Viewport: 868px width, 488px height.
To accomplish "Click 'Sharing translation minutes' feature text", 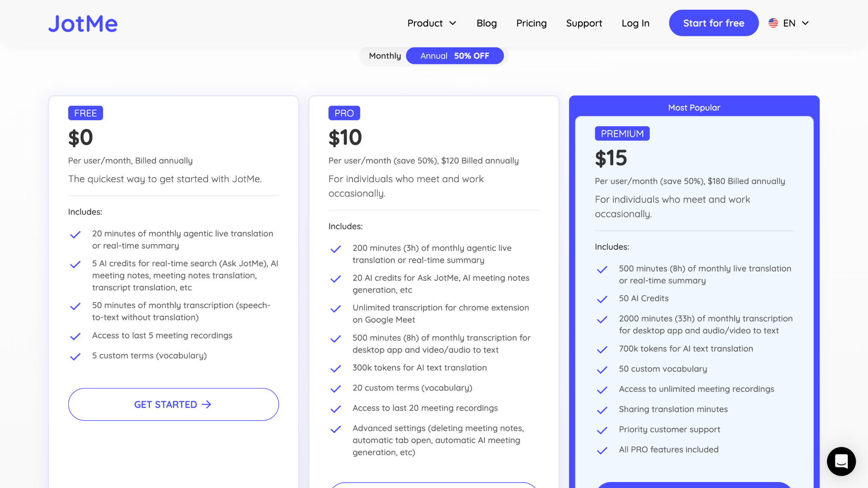I will pos(673,409).
